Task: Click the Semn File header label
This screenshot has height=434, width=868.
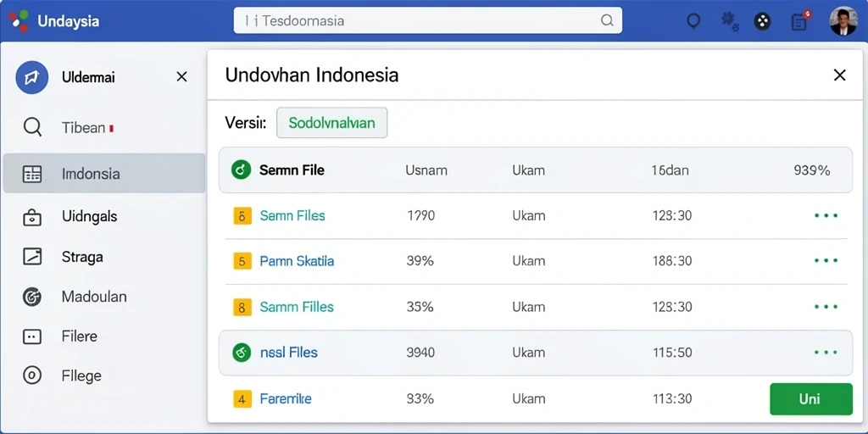Action: pyautogui.click(x=292, y=170)
